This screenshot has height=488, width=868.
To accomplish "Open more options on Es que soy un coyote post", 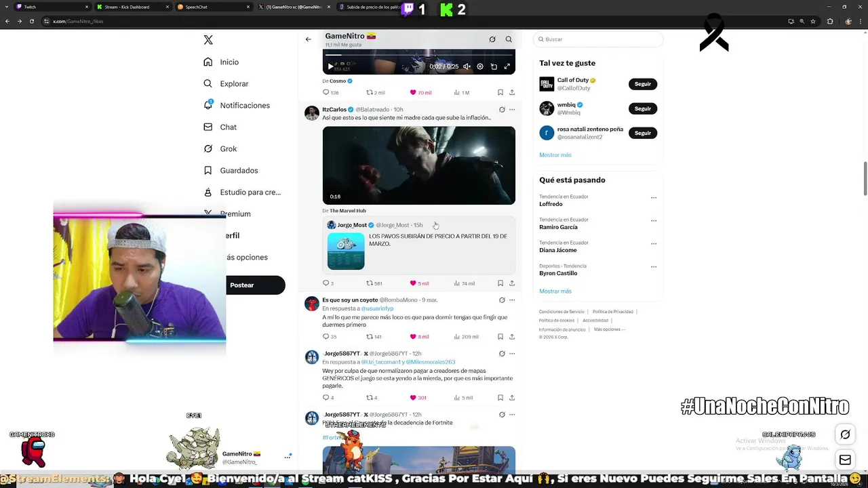I will (512, 300).
